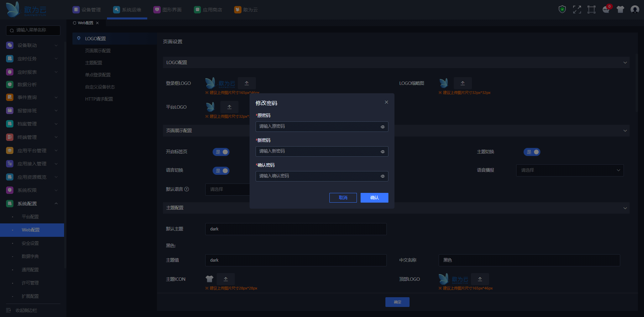The image size is (644, 317).
Task: Click the 取消 button in dialog
Action: point(343,198)
